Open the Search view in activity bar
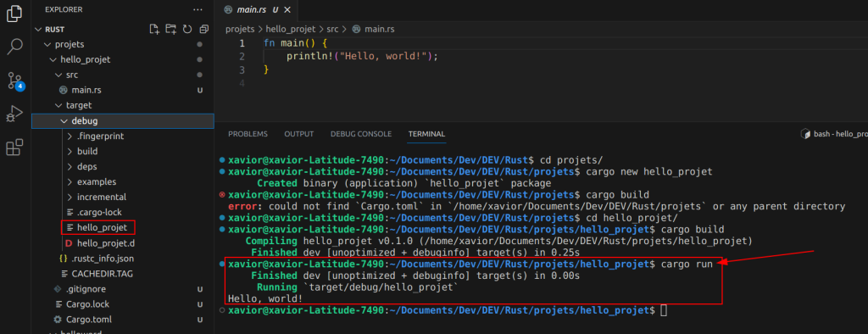868x334 pixels. click(x=14, y=47)
